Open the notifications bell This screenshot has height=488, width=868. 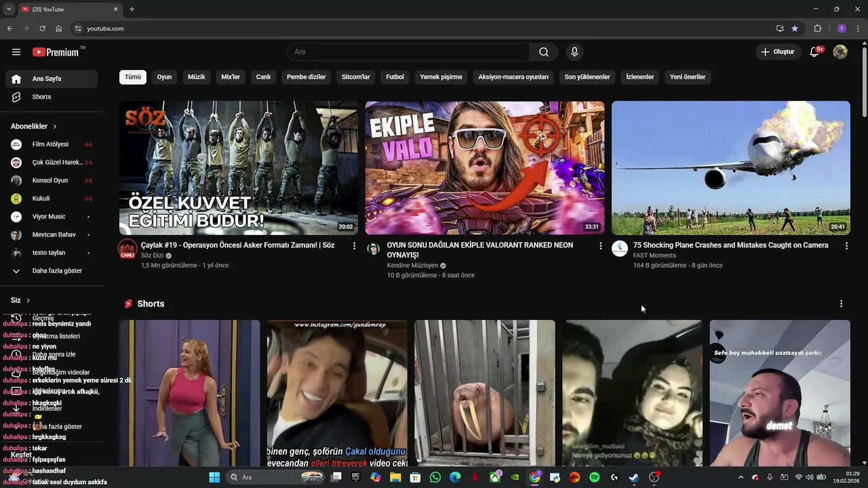pyautogui.click(x=815, y=52)
